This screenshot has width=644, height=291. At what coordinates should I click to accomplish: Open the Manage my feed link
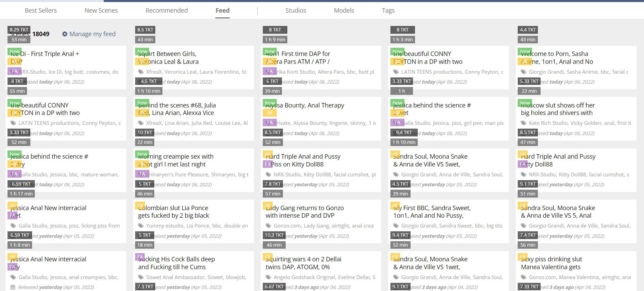click(92, 34)
